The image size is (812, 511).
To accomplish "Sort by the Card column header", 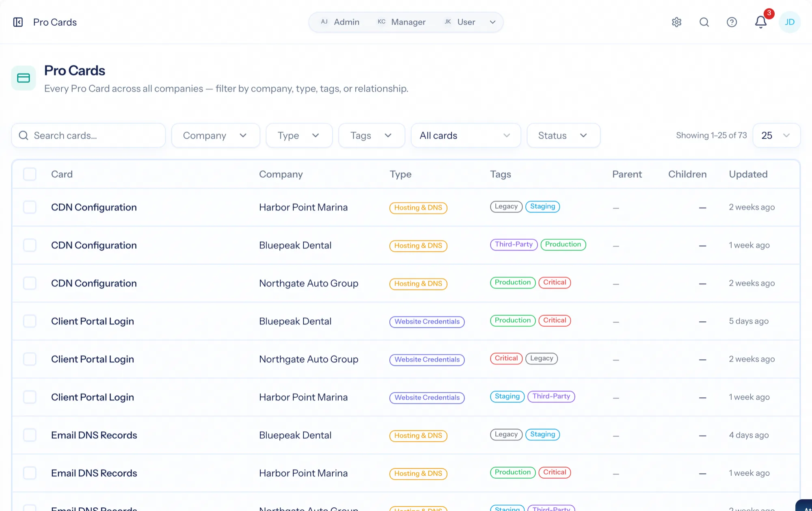I will tap(62, 174).
